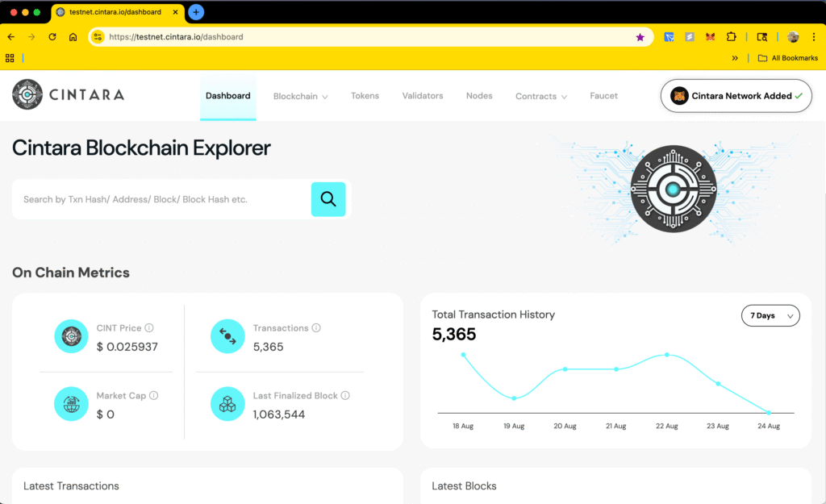Click the Market Cap info icon
Viewport: 826px width, 504px height.
tap(153, 396)
